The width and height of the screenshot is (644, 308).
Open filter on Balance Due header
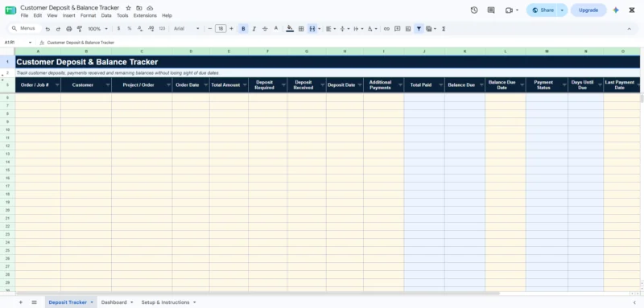(x=481, y=85)
